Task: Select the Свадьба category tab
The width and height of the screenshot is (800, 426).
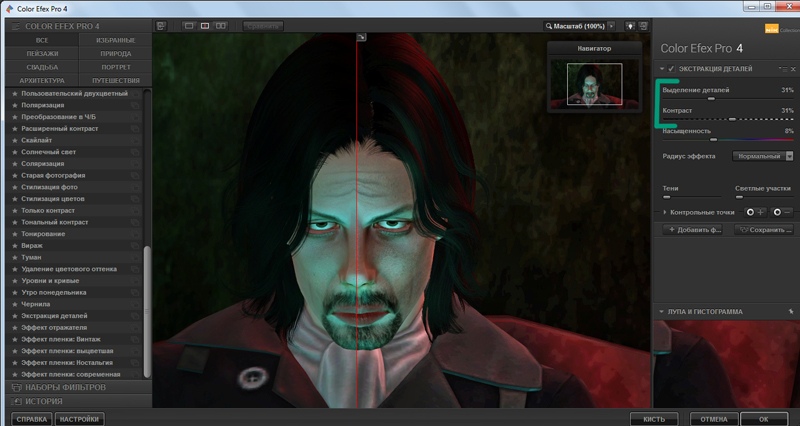Action: (x=42, y=67)
